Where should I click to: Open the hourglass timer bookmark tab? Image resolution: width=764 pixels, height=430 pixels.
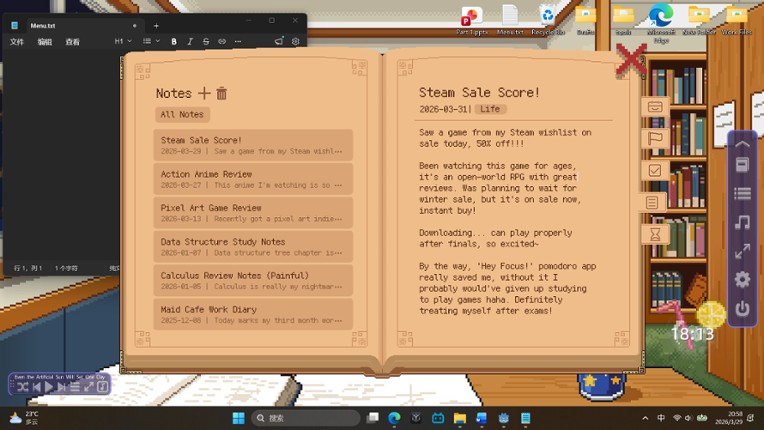click(655, 234)
